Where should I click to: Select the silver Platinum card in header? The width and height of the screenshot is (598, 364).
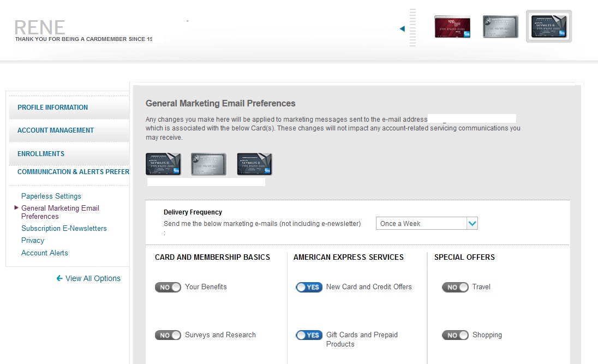tap(500, 27)
